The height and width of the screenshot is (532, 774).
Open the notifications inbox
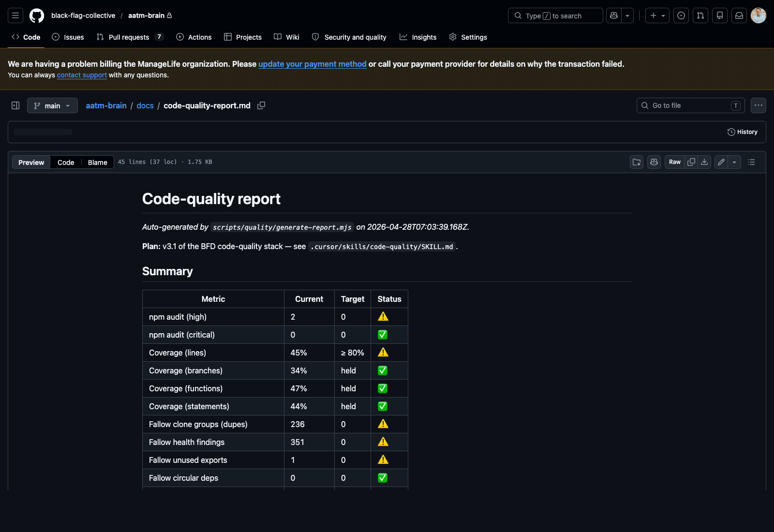click(x=739, y=15)
